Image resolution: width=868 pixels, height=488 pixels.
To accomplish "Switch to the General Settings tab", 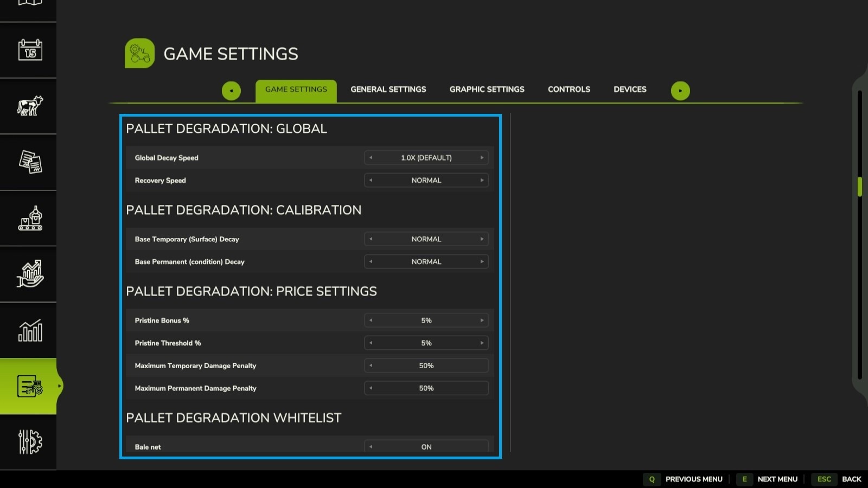I will pyautogui.click(x=388, y=89).
